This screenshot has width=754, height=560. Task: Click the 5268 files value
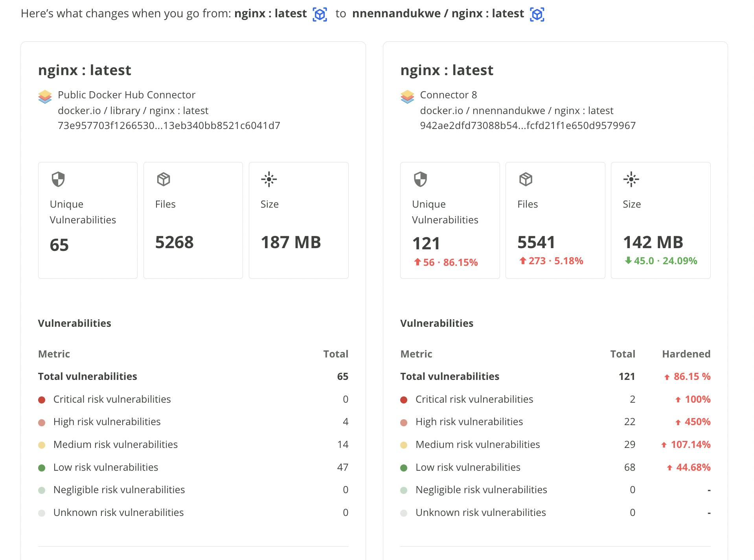point(174,242)
